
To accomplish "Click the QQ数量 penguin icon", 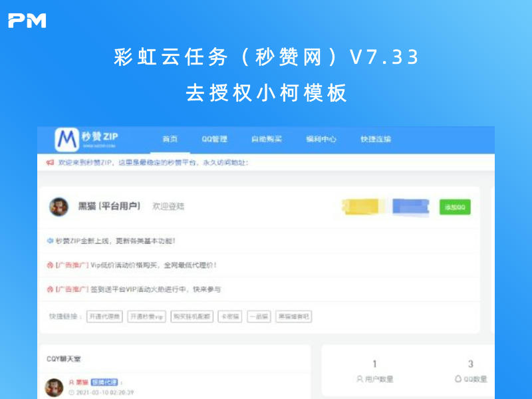I will (458, 379).
